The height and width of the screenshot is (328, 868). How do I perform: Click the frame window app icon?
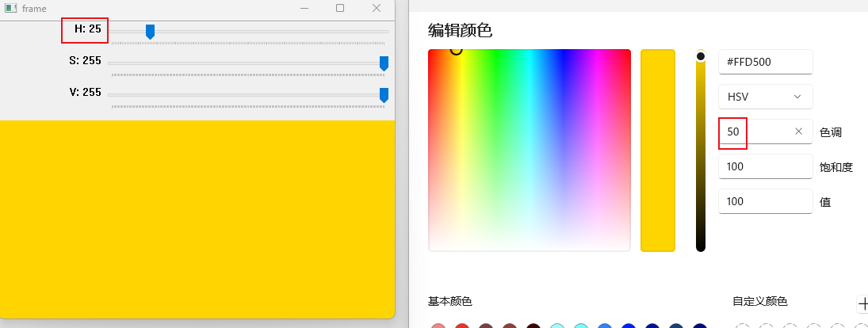click(x=10, y=8)
